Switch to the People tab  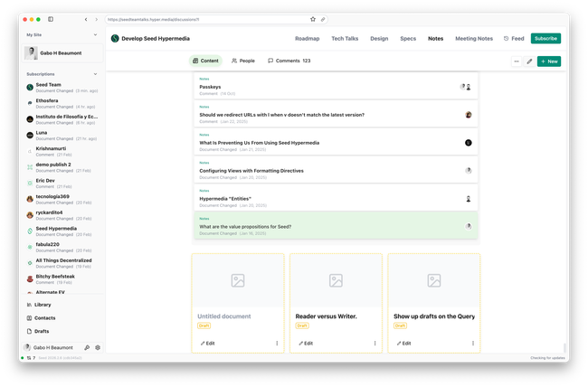pos(242,61)
